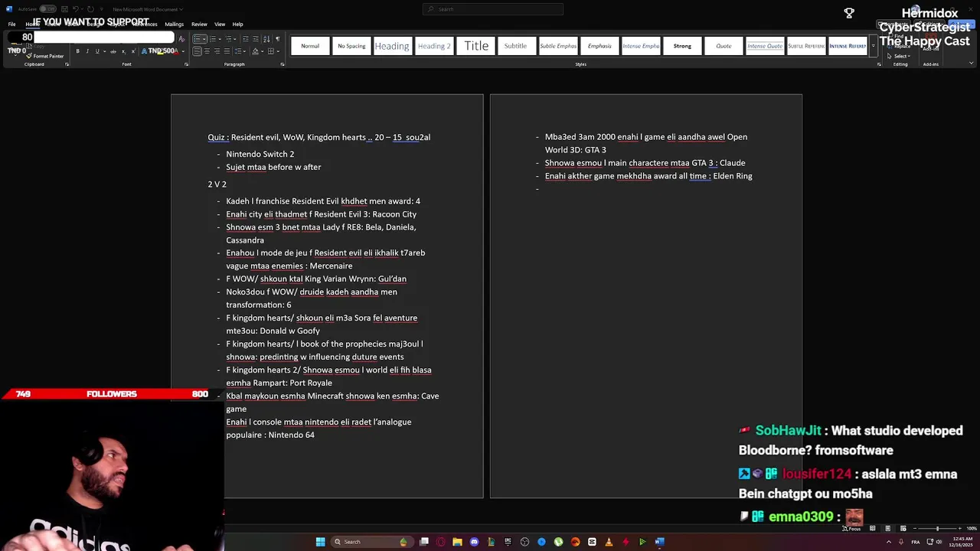Screen dimensions: 980x551
Task: Click the 'Quiz :' heading text
Action: pos(218,137)
